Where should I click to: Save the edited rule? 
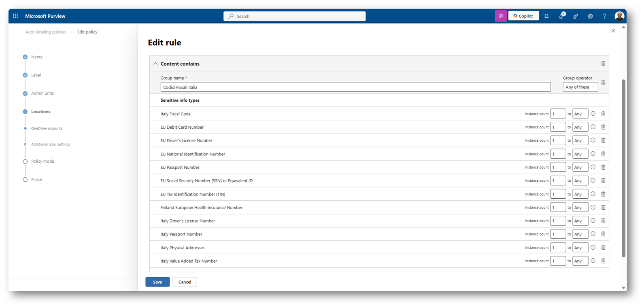point(157,282)
